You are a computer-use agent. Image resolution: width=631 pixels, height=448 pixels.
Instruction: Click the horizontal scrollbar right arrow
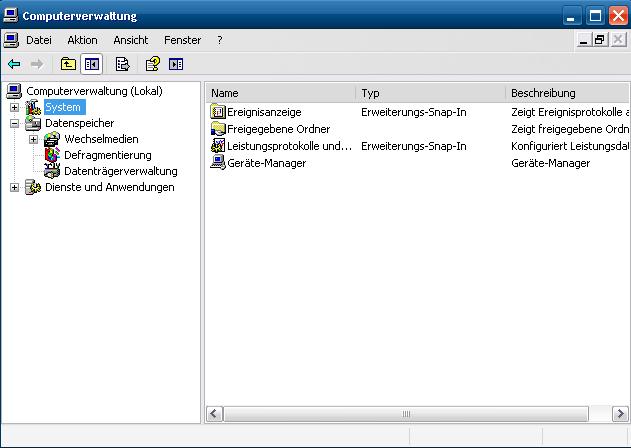tap(622, 413)
